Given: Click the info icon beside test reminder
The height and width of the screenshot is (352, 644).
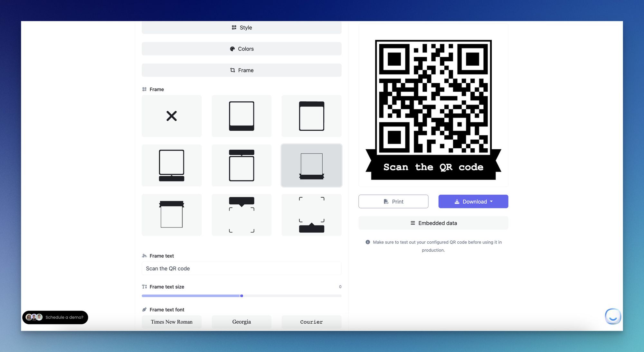Looking at the screenshot, I should (368, 242).
